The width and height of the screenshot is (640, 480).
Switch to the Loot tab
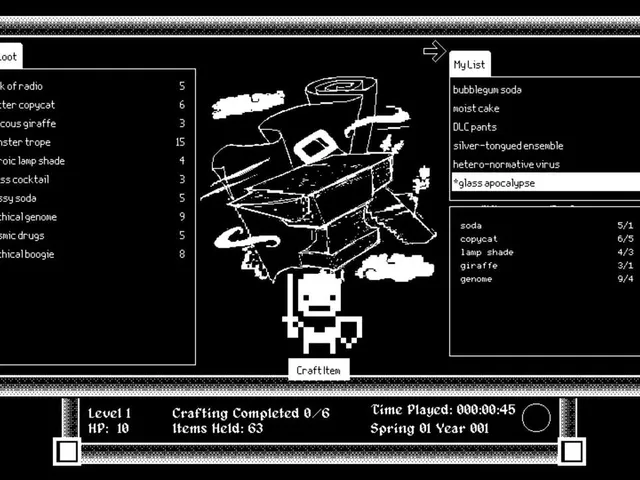[x=9, y=56]
